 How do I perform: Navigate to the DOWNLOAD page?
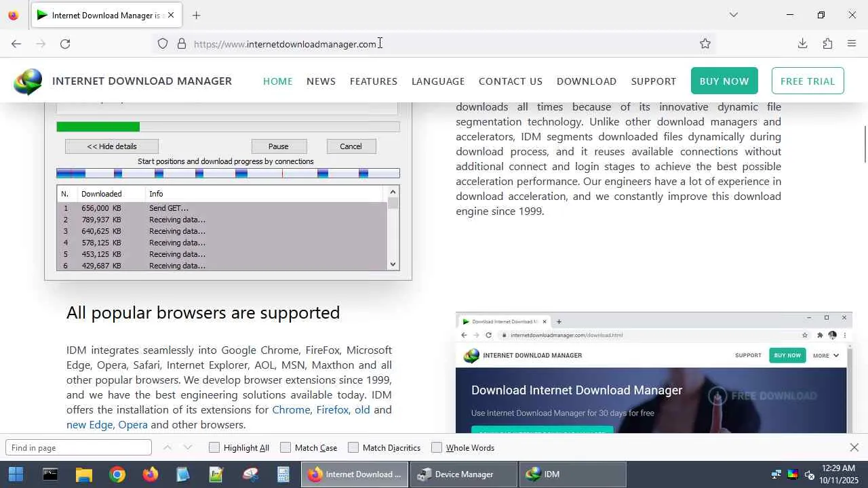pos(587,81)
